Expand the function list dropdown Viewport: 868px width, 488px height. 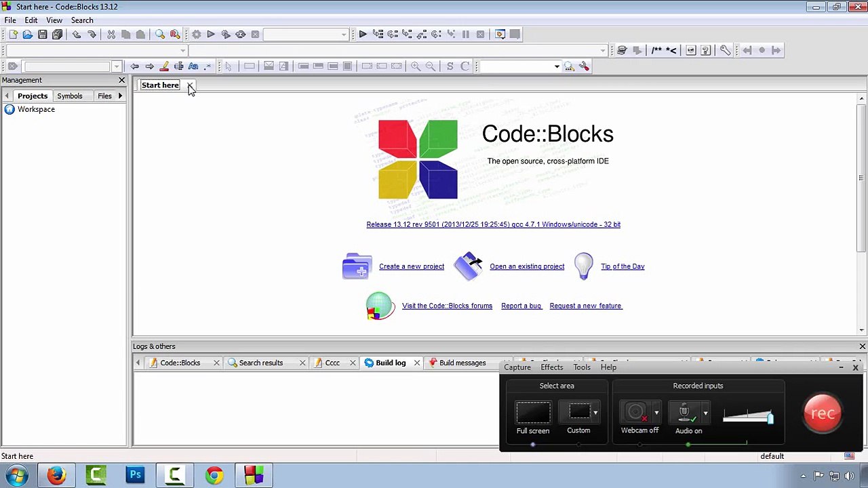point(603,51)
